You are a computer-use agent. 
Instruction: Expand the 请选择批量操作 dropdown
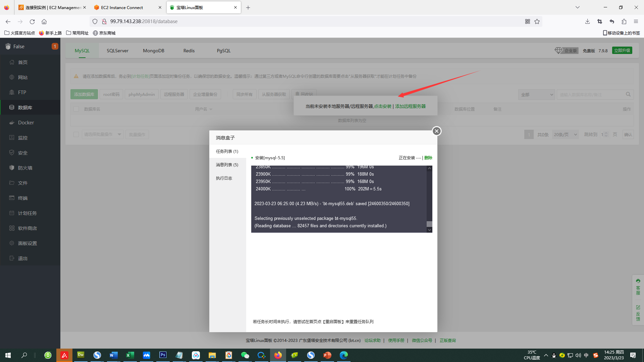pyautogui.click(x=103, y=134)
